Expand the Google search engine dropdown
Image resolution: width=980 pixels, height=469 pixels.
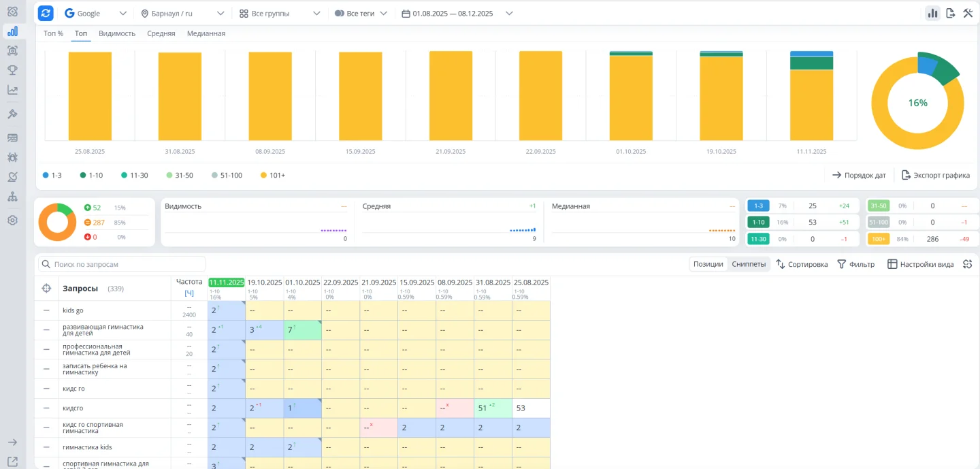click(x=95, y=14)
